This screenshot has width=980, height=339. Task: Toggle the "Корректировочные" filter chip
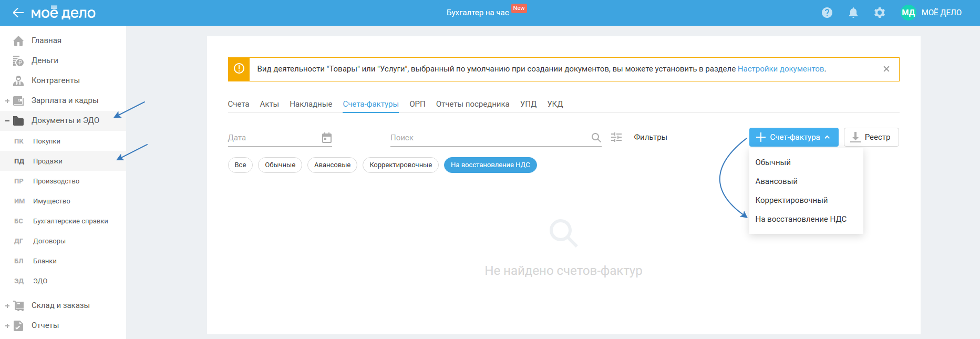coord(400,165)
